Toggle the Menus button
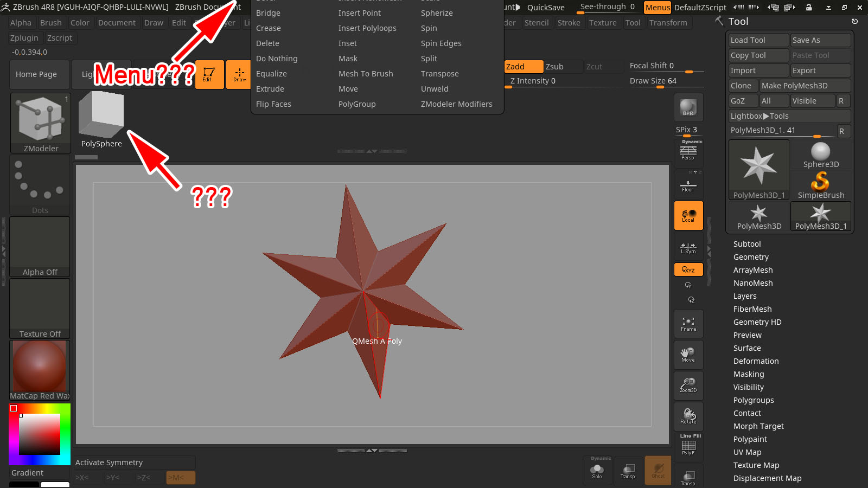This screenshot has height=488, width=868. coord(658,7)
